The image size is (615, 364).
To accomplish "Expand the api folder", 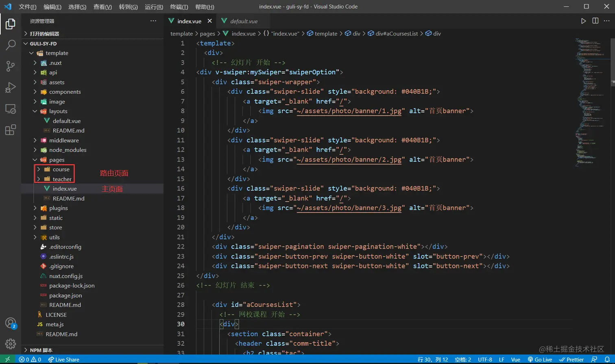I will pos(93,72).
